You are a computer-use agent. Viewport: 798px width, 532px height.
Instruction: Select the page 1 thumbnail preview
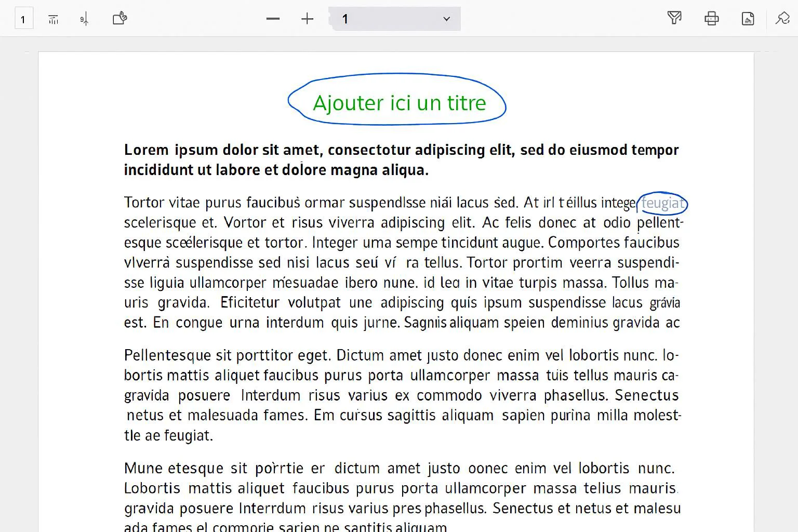tap(23, 18)
